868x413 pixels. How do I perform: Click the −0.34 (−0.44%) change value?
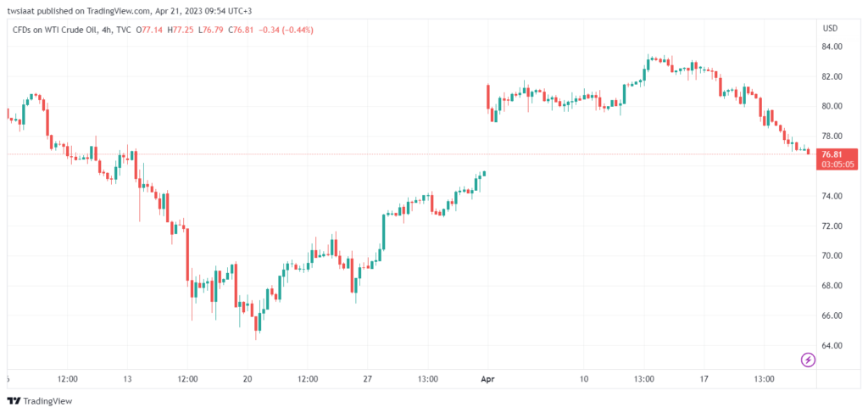tap(287, 30)
